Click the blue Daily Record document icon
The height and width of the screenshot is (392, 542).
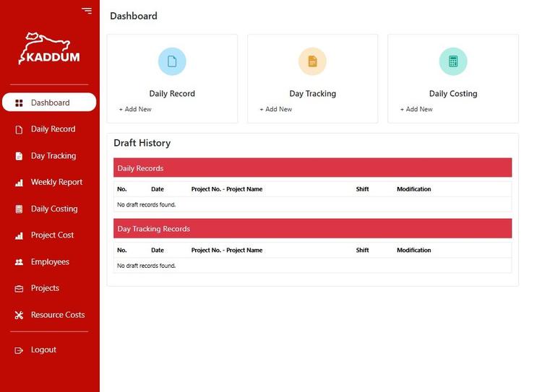pos(172,61)
